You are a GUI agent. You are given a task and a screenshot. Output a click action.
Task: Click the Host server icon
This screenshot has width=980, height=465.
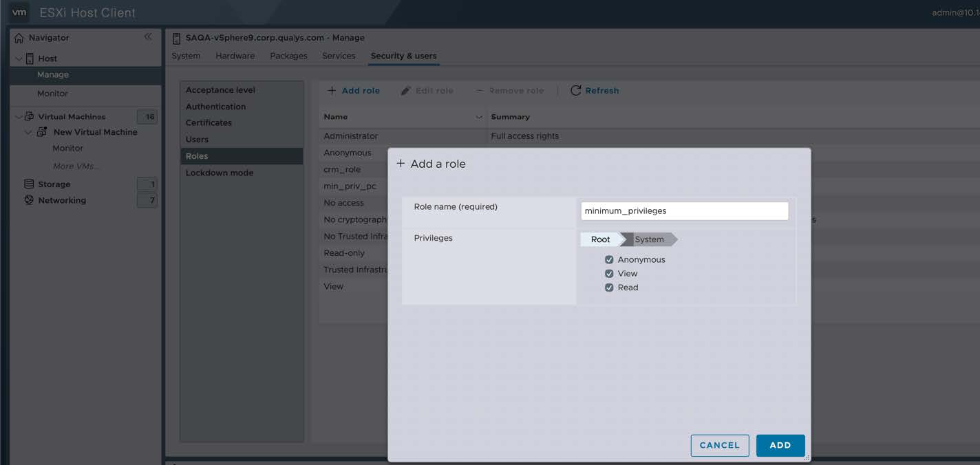[30, 58]
